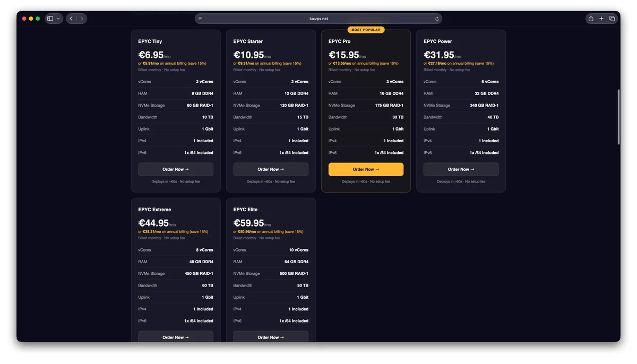Click the page vertical scrollbar

click(618, 117)
